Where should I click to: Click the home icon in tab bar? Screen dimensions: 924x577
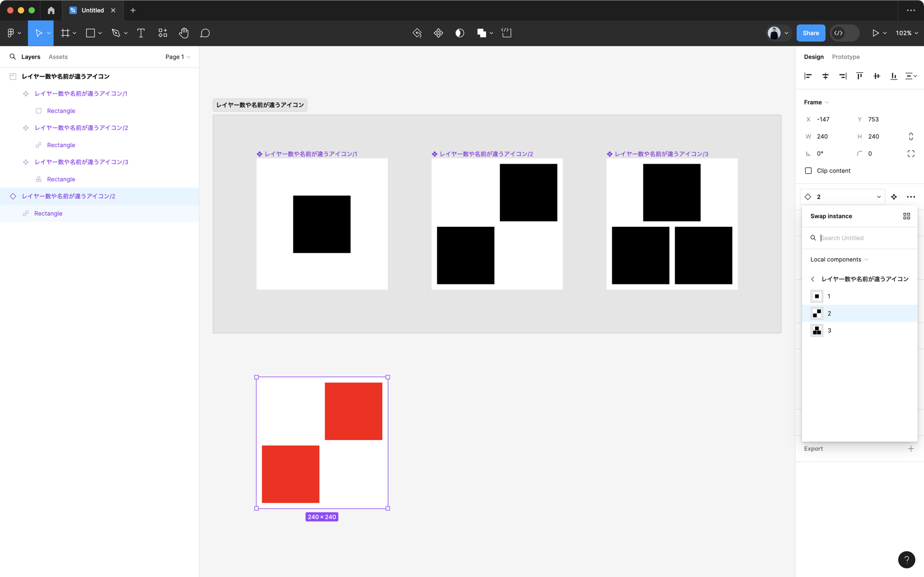[51, 10]
